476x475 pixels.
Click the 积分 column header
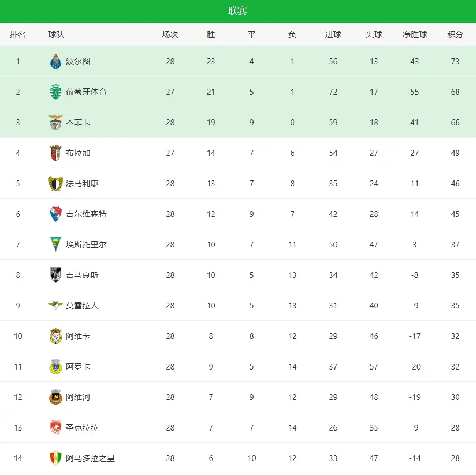pyautogui.click(x=455, y=35)
